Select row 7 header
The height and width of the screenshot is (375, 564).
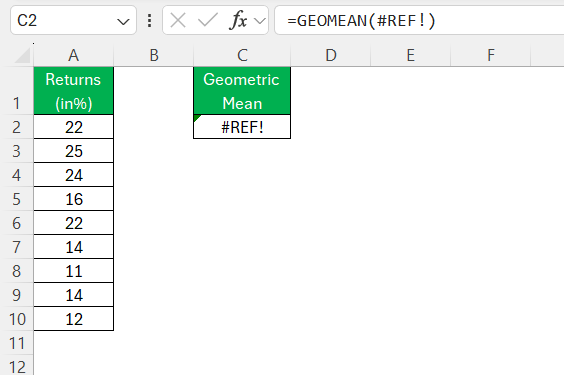17,247
